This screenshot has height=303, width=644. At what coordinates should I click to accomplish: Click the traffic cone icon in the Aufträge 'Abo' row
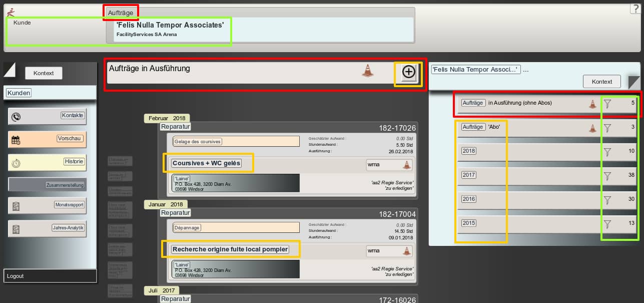(592, 128)
